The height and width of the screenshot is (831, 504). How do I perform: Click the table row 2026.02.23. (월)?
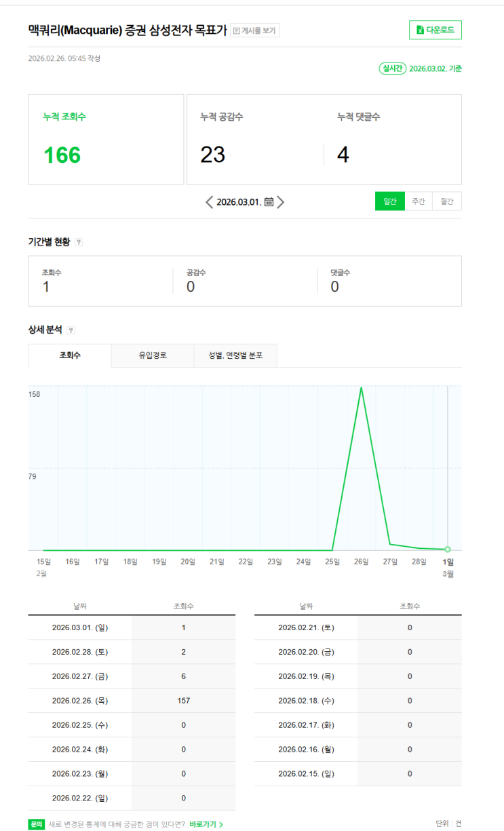[132, 774]
